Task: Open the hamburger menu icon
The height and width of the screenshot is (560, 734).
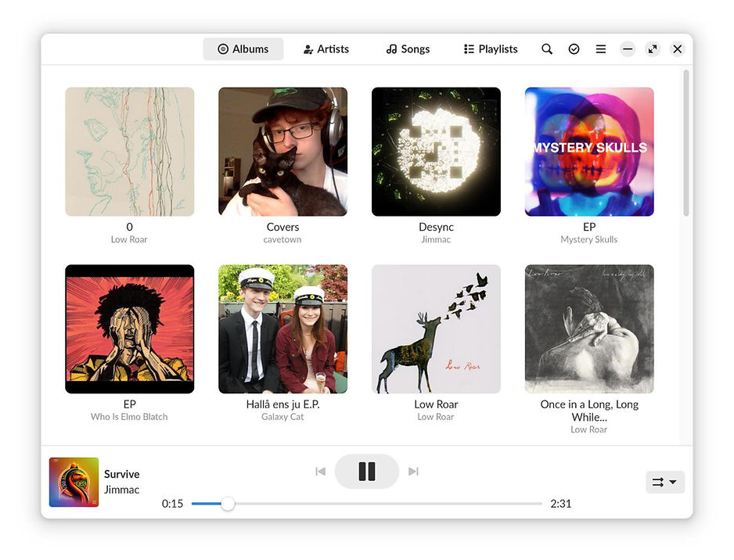Action: [600, 48]
